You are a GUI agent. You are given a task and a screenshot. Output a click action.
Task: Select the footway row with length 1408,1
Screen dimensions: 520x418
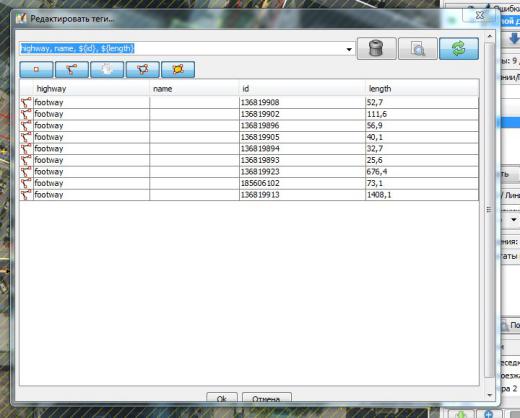coord(249,195)
